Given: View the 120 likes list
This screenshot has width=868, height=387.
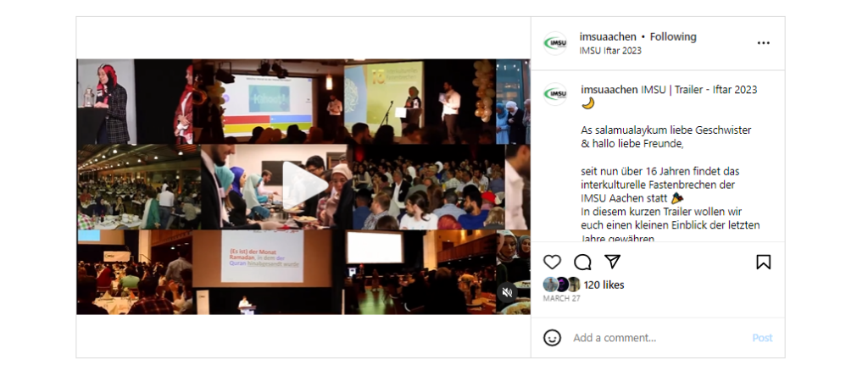Looking at the screenshot, I should (604, 285).
